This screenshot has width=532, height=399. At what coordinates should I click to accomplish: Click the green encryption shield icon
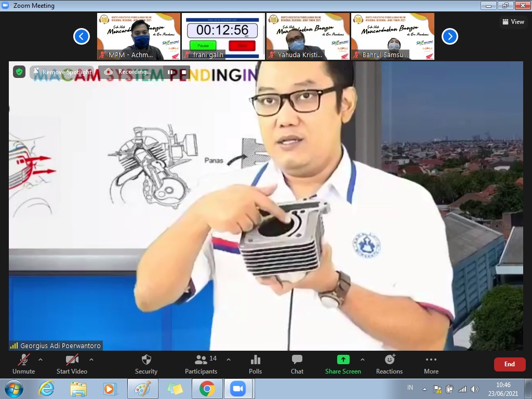(x=19, y=72)
